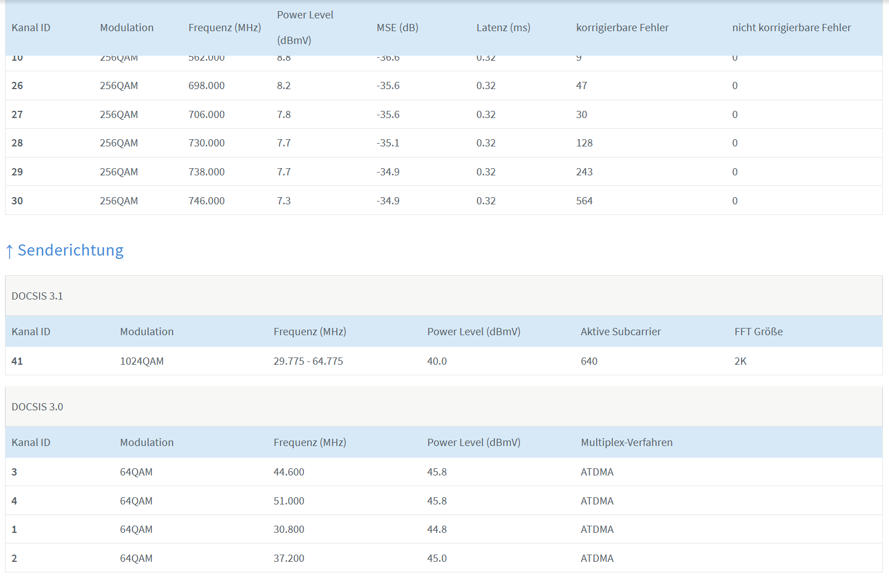Click upstream frequency 44.600

(x=289, y=472)
